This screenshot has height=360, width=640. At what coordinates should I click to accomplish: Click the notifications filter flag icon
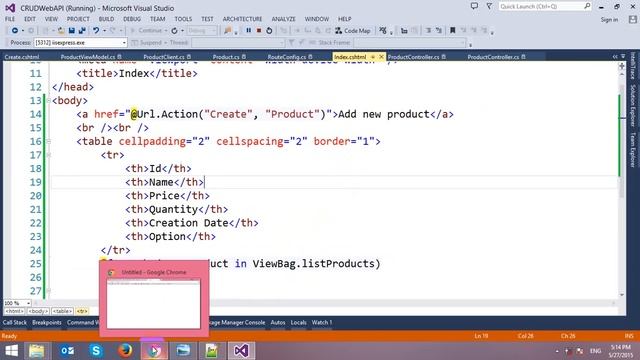tap(489, 6)
